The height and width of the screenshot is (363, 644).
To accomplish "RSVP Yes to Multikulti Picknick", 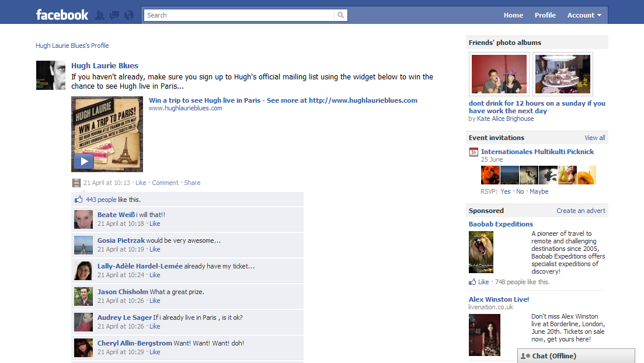I will coord(506,192).
